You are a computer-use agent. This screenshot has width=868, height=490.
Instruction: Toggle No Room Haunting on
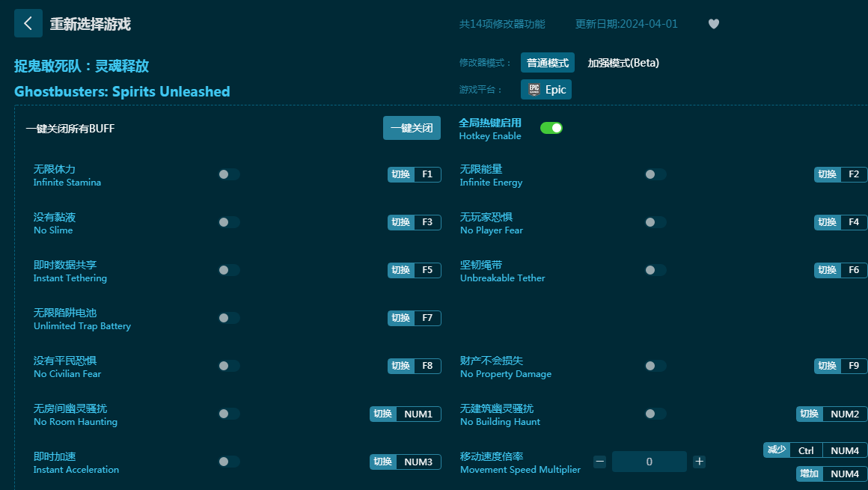pos(229,414)
